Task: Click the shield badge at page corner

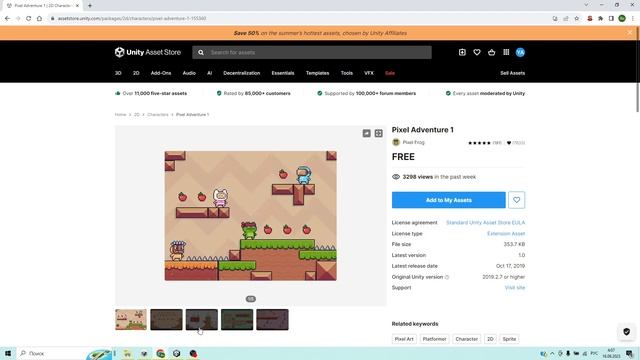Action: [x=627, y=331]
